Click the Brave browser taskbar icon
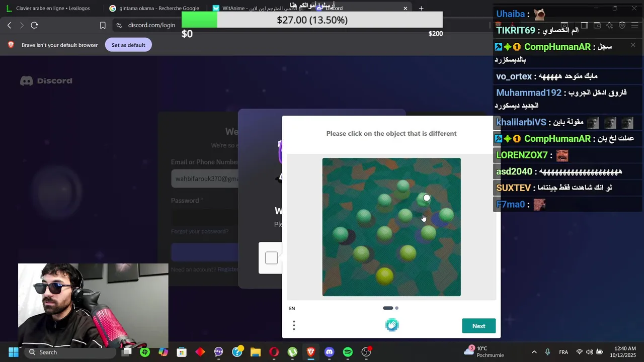644x362 pixels. [311, 352]
